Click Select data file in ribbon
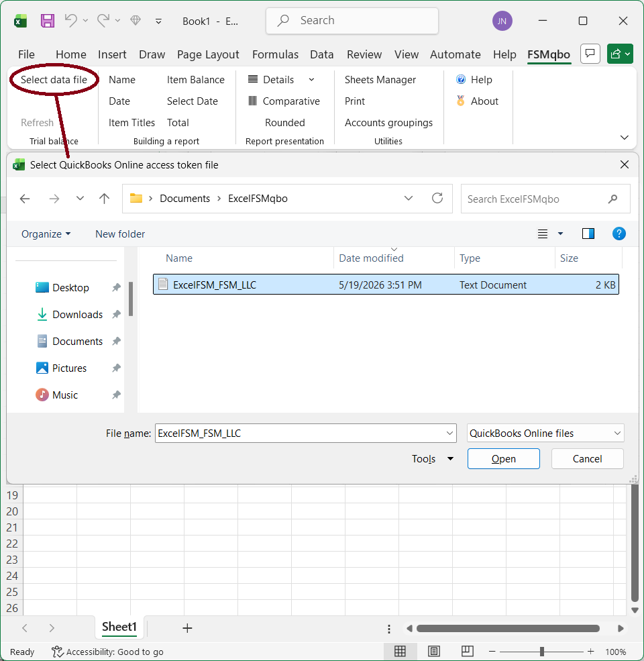Viewport: 644px width, 661px height. 54,80
